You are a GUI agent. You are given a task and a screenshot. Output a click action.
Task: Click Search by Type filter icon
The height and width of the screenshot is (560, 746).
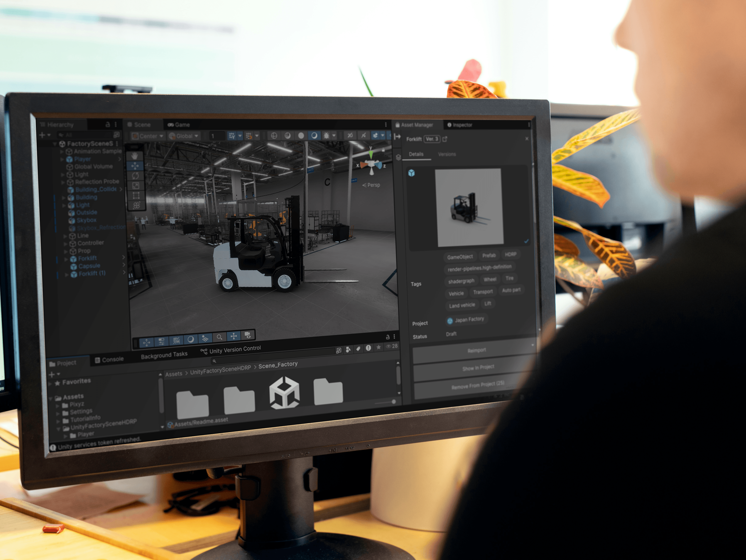348,349
